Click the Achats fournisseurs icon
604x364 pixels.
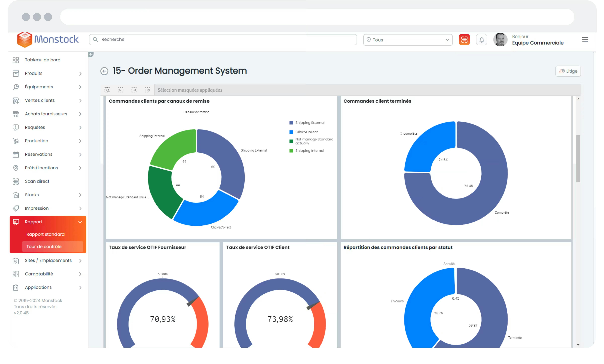(x=16, y=114)
